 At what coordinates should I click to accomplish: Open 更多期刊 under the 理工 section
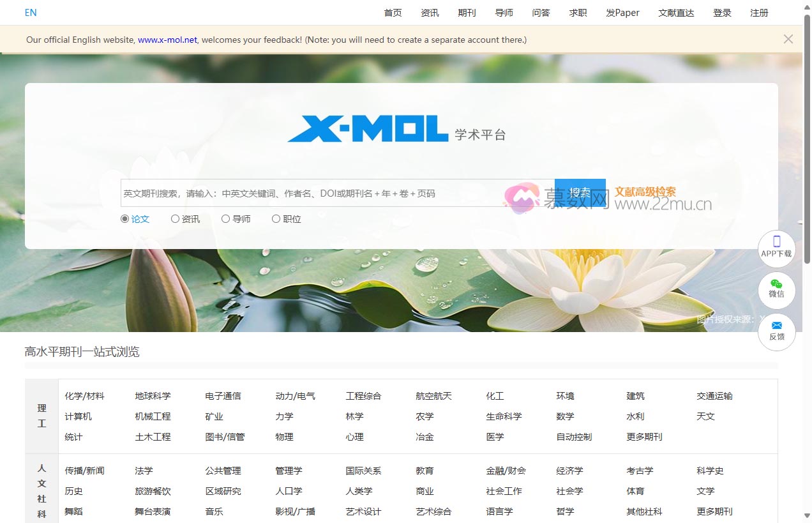[645, 437]
